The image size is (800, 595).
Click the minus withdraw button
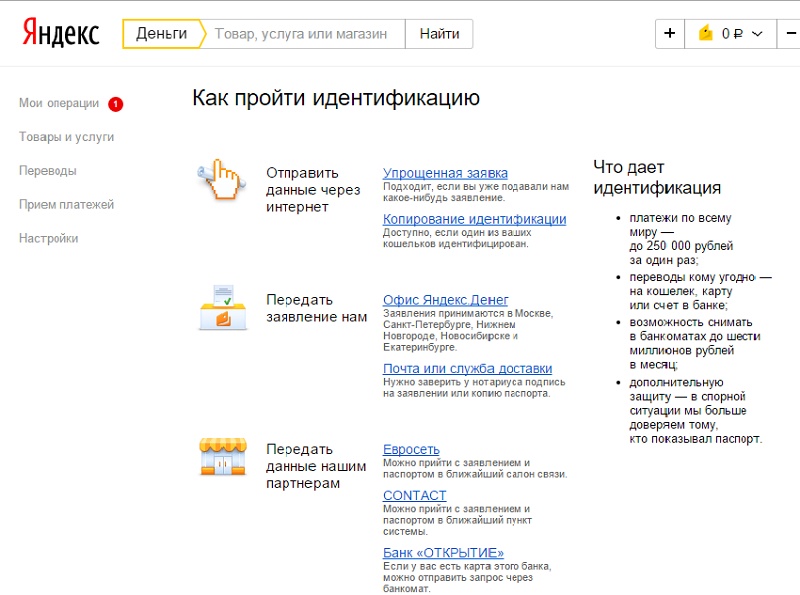[790, 34]
